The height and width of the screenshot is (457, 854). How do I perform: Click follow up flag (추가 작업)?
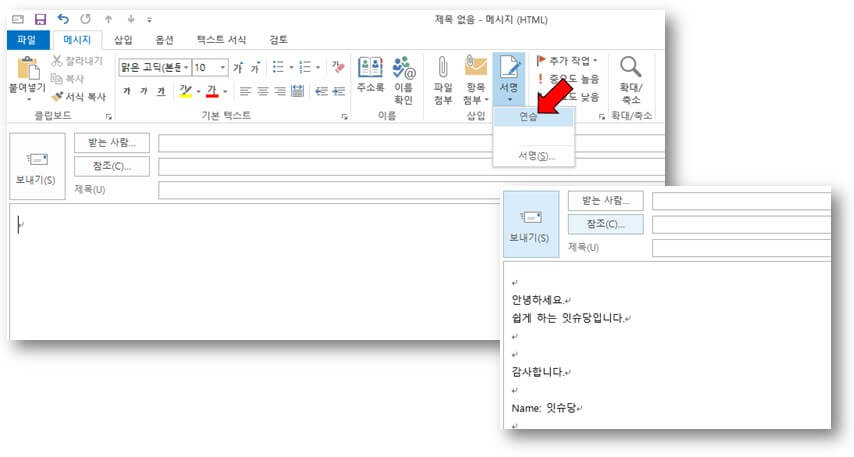pyautogui.click(x=567, y=60)
